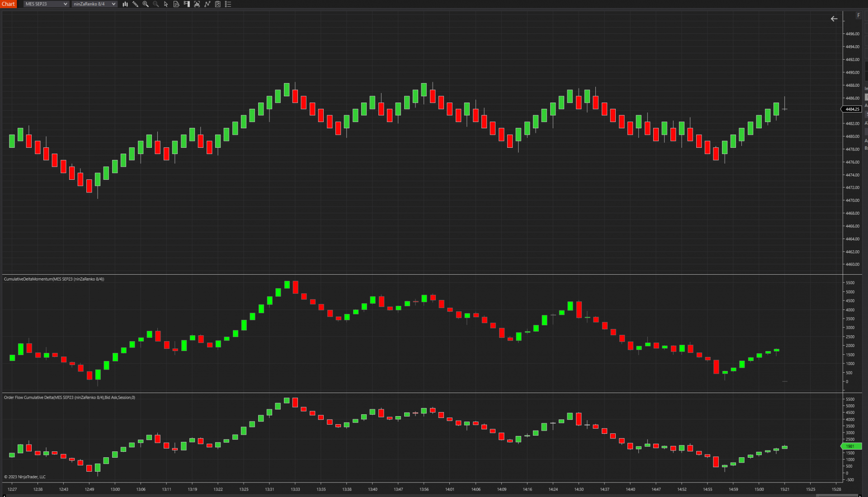
Task: Click the orange Chart tab label
Action: (8, 4)
